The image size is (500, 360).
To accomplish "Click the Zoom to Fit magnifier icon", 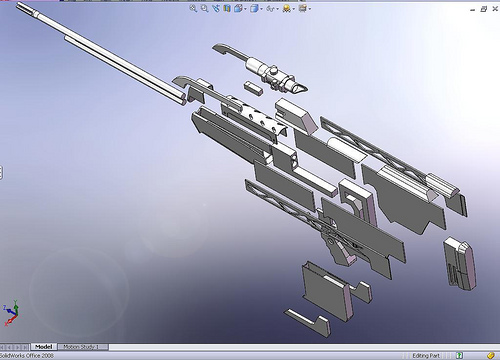I will pyautogui.click(x=193, y=8).
